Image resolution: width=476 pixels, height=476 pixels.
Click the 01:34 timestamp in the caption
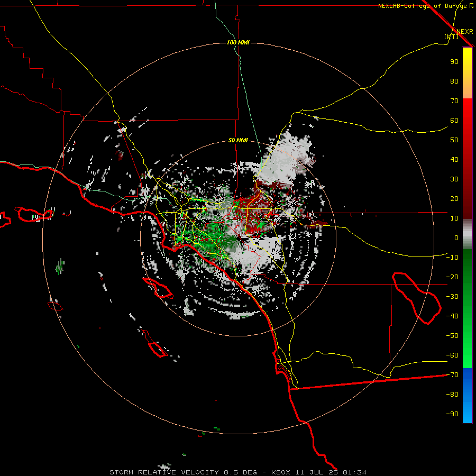(354, 472)
